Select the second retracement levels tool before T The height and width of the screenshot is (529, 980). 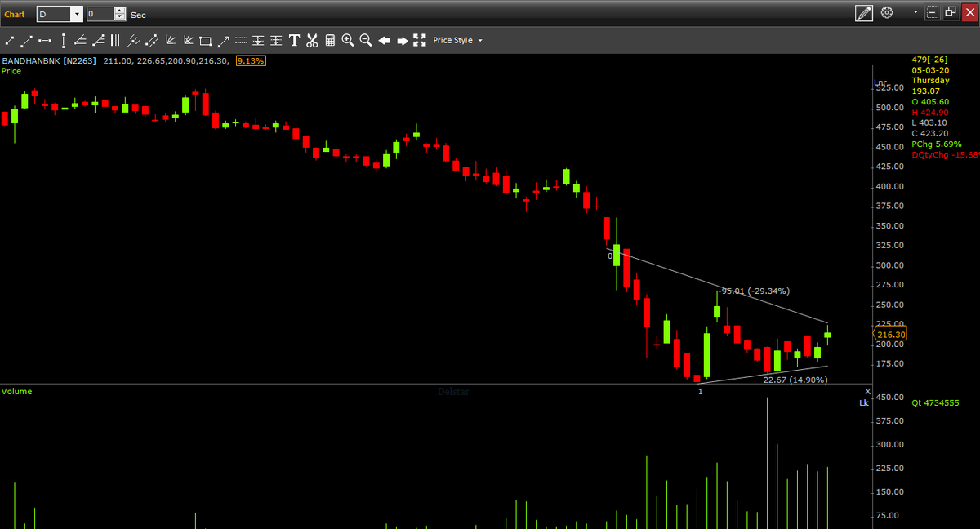(276, 40)
